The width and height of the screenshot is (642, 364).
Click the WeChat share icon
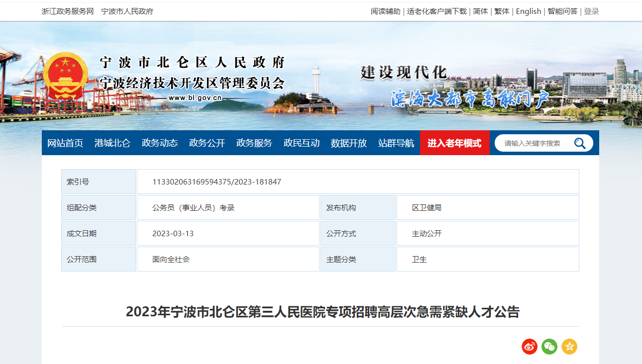coord(549,347)
